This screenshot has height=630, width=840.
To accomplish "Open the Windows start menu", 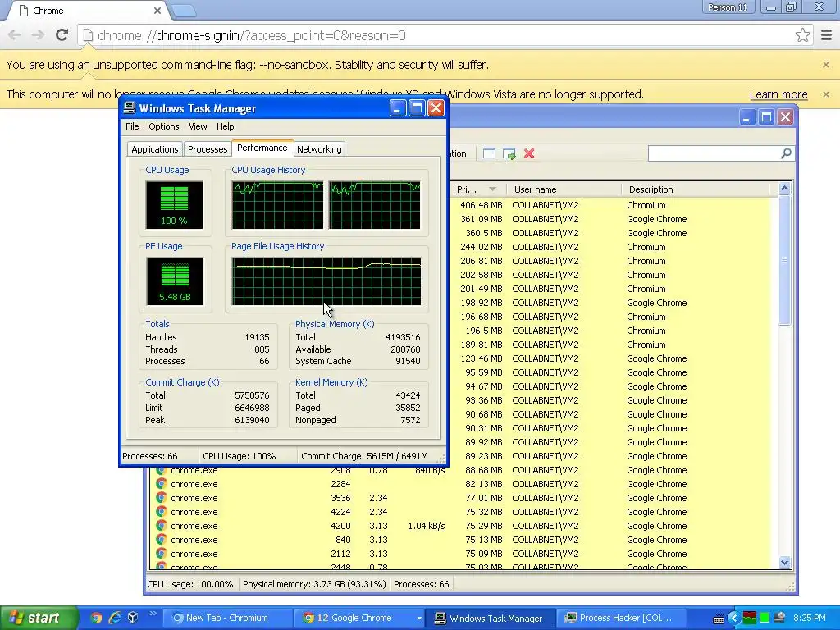I will 38,618.
